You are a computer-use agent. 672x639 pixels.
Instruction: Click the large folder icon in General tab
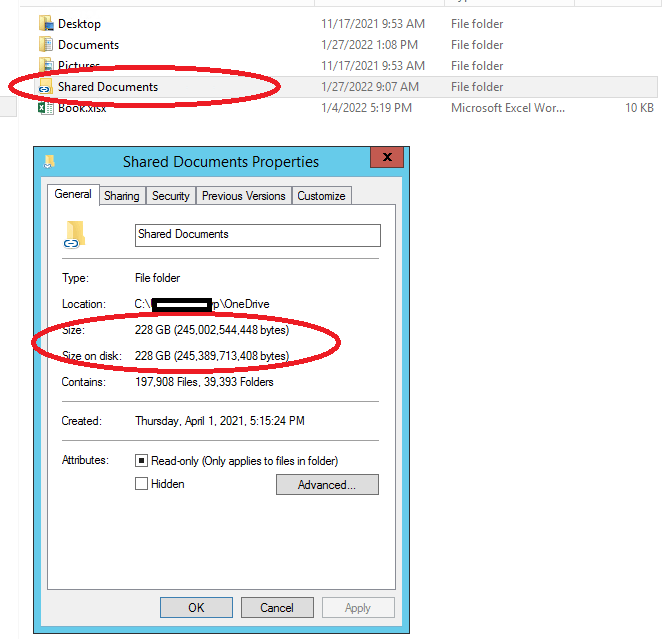coord(74,235)
